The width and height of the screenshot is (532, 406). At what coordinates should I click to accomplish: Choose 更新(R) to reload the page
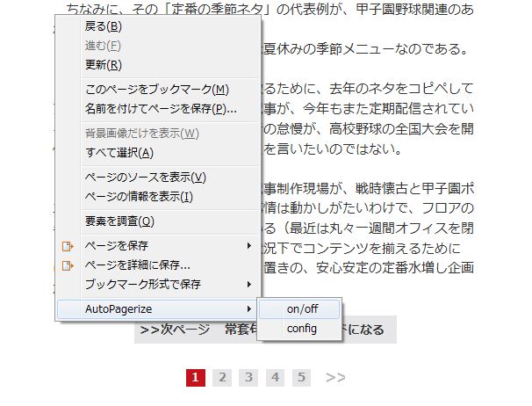click(103, 64)
